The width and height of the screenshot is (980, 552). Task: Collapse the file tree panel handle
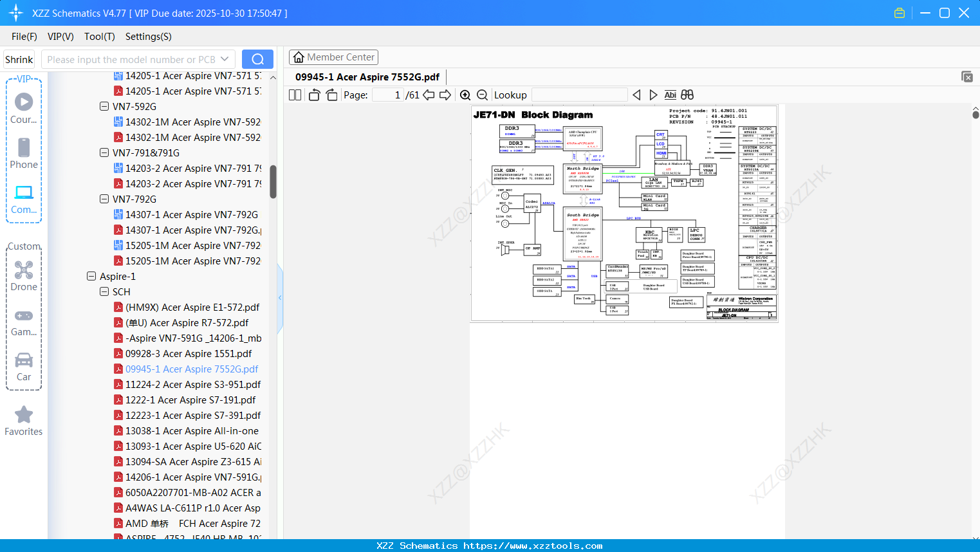(280, 297)
